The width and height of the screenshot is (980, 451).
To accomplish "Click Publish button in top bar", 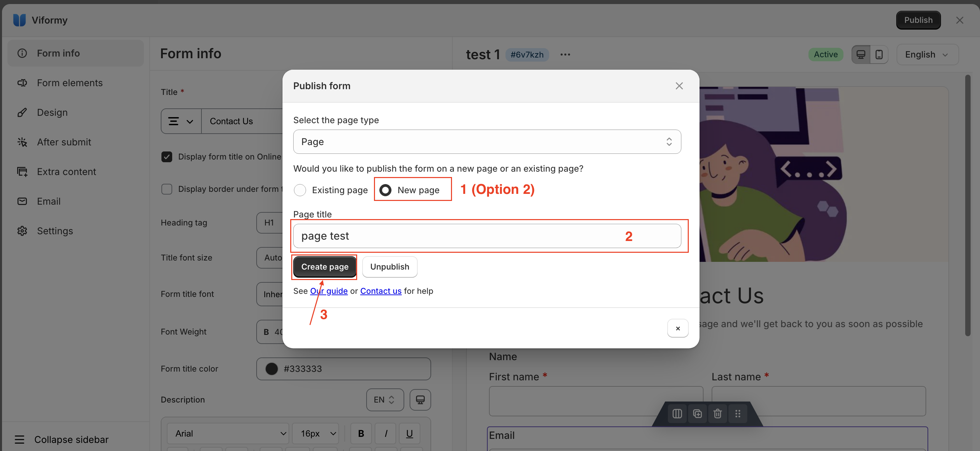I will point(918,20).
